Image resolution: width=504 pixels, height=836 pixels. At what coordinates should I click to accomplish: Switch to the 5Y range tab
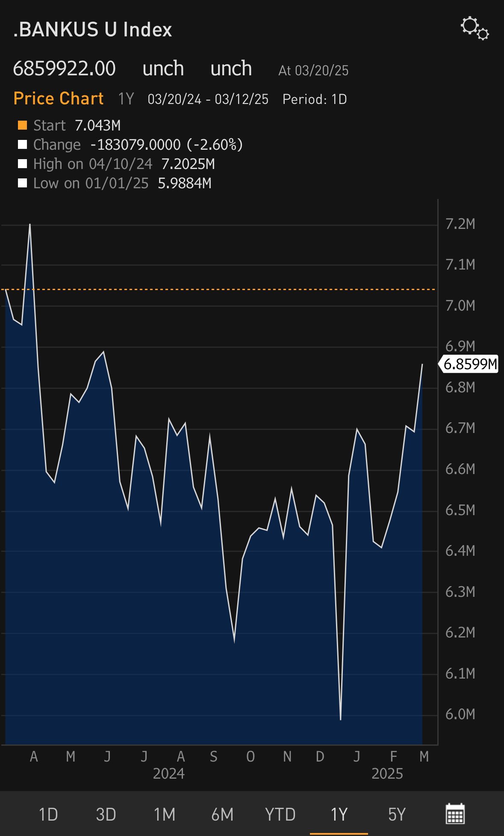point(396,814)
